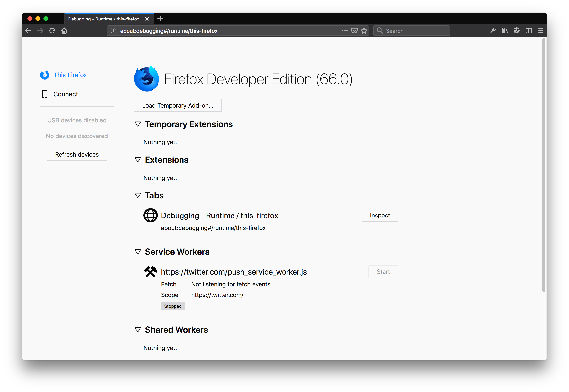Click the reload page icon
Image resolution: width=569 pixels, height=392 pixels.
(52, 31)
